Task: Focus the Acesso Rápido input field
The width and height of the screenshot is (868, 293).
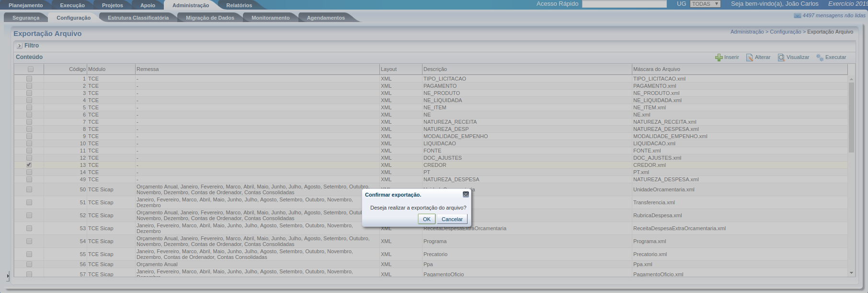Action: [x=624, y=4]
